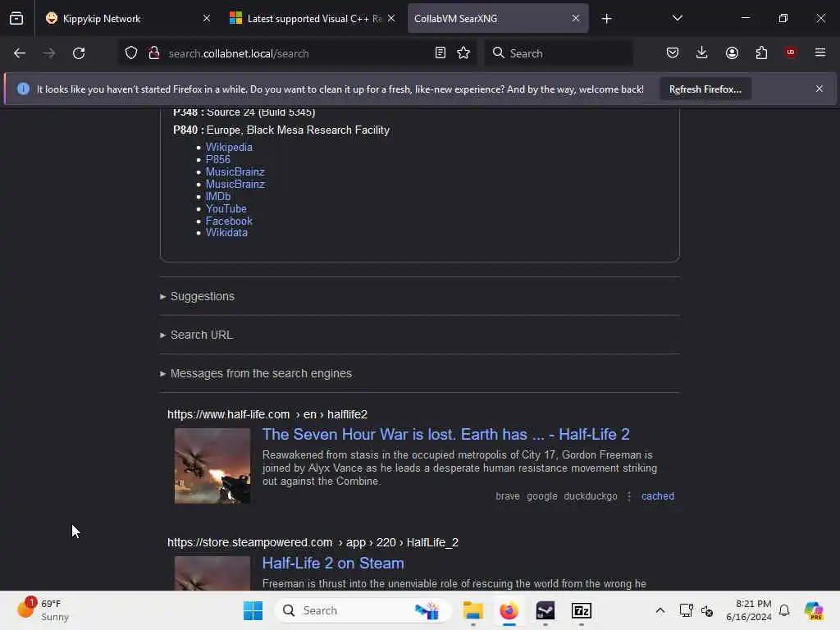Close the Kippykip Network tab
The image size is (840, 630).
(206, 18)
